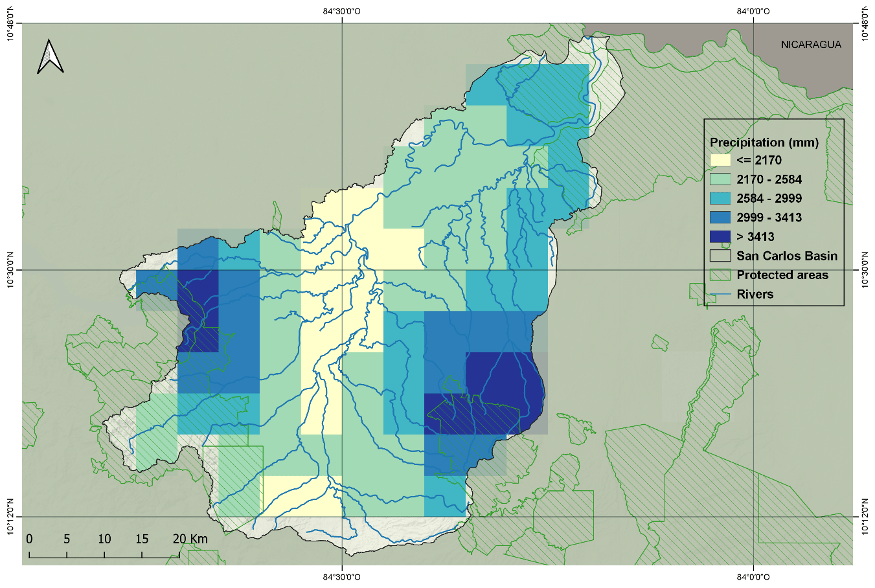Click the left 10°30'0"N latitude label
The image size is (875, 588).
(10, 270)
